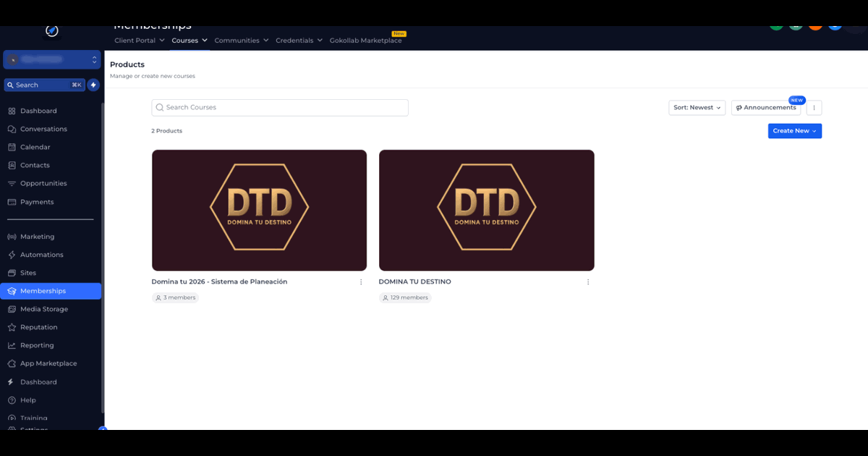Focus the Search Courses field

click(x=280, y=108)
